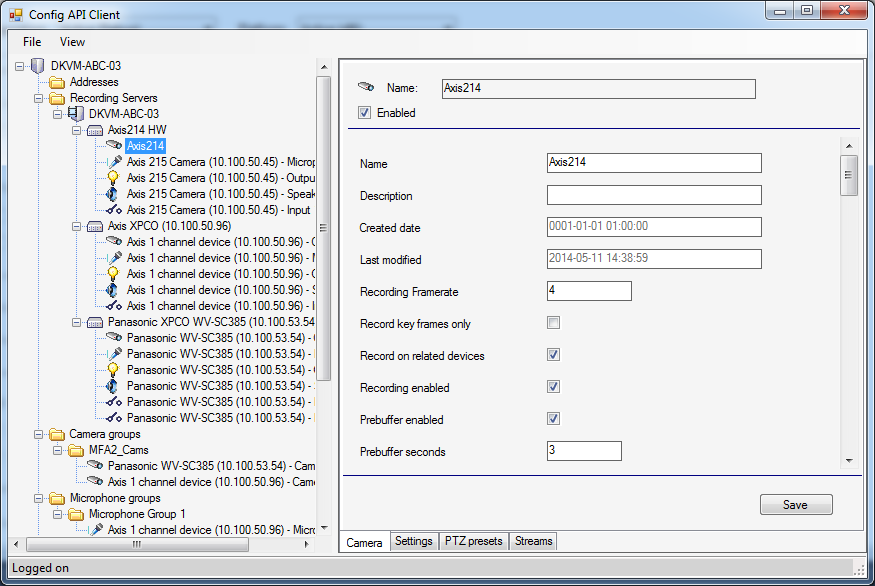
Task: Collapse the Axis214 HW node
Action: pyautogui.click(x=76, y=131)
